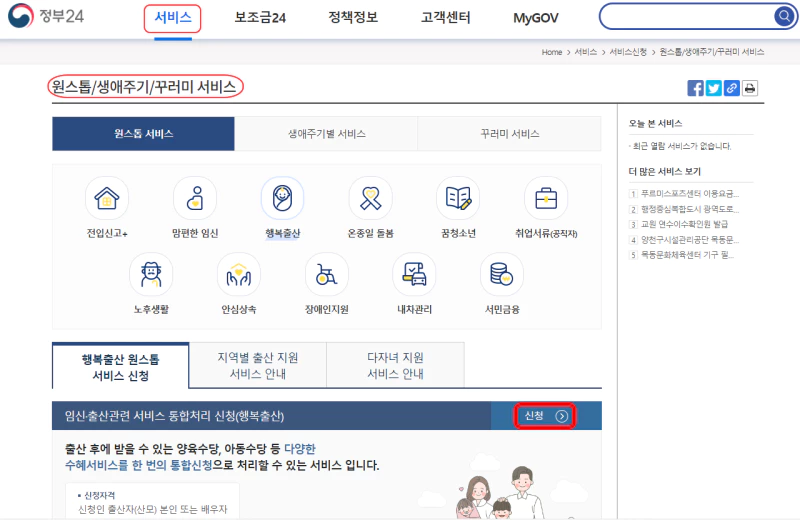This screenshot has width=800, height=520.
Task: Copy the page link icon
Action: pos(732,88)
